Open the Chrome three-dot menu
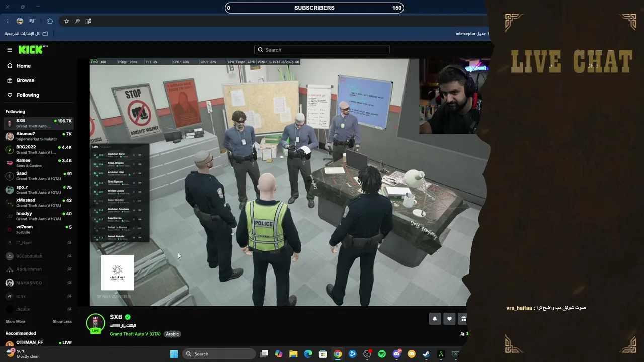This screenshot has width=644, height=362. (x=8, y=21)
